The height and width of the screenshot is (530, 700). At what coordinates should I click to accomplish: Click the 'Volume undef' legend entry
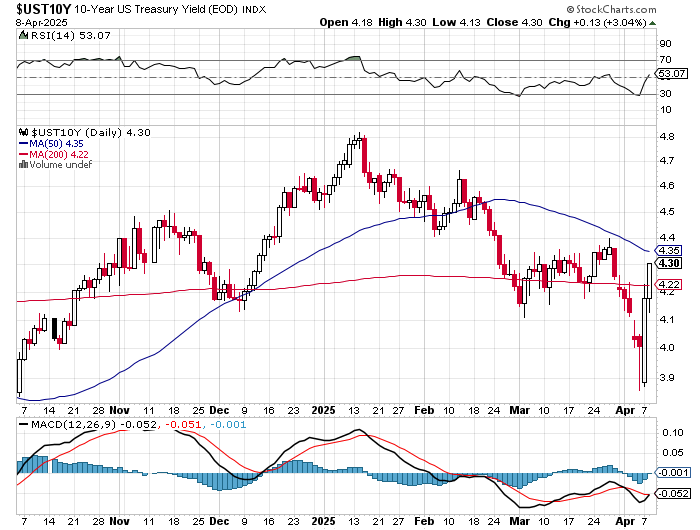click(x=60, y=165)
